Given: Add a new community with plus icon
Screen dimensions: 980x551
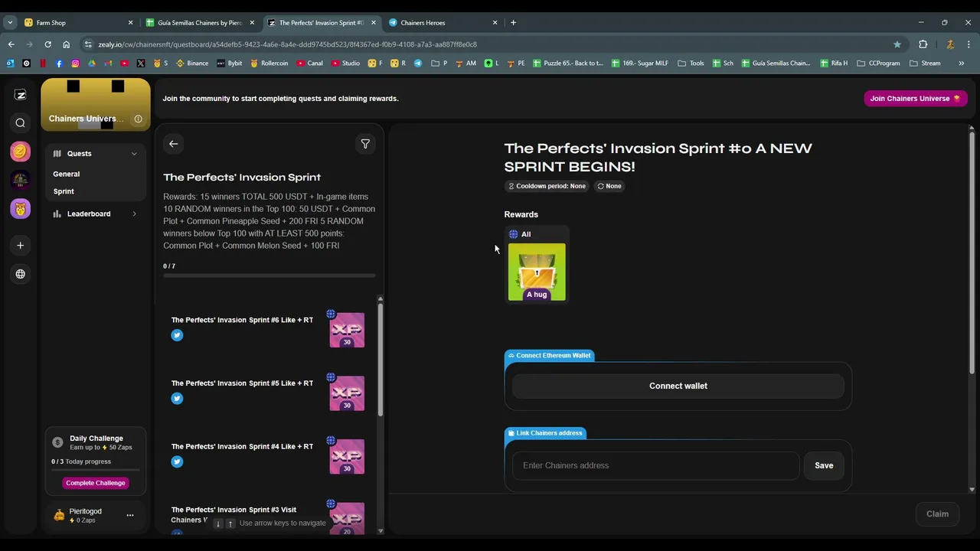Looking at the screenshot, I should (x=21, y=246).
